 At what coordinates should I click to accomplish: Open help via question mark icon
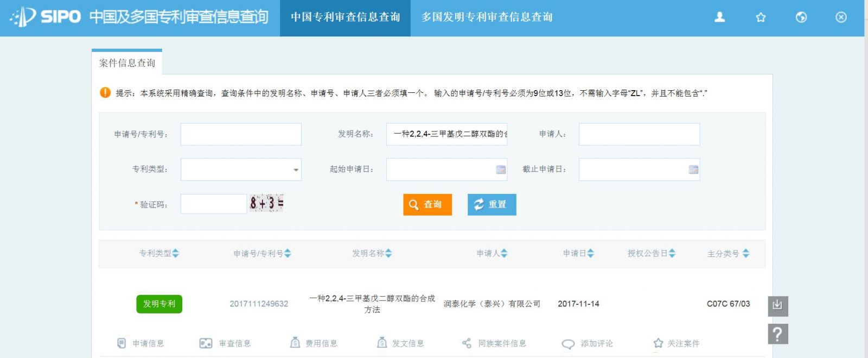pyautogui.click(x=777, y=334)
